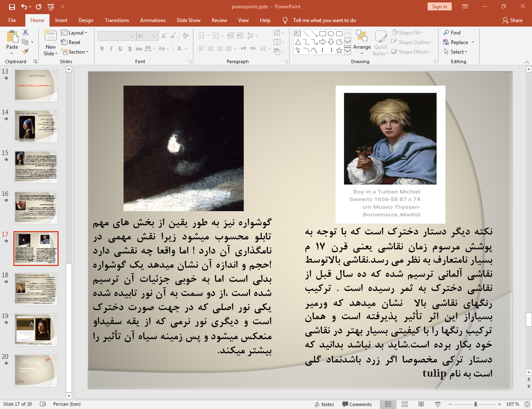The image size is (532, 409).
Task: Click the Replace button
Action: (456, 42)
